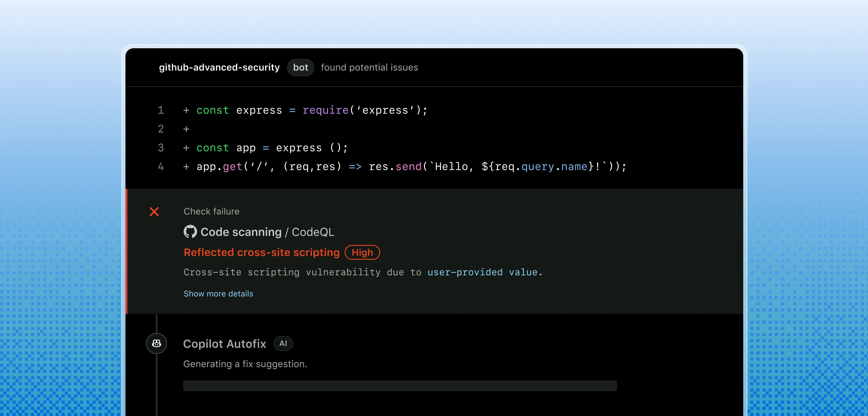This screenshot has width=868, height=416.
Task: Click the AI badge next to Copilot Autofix
Action: (x=283, y=344)
